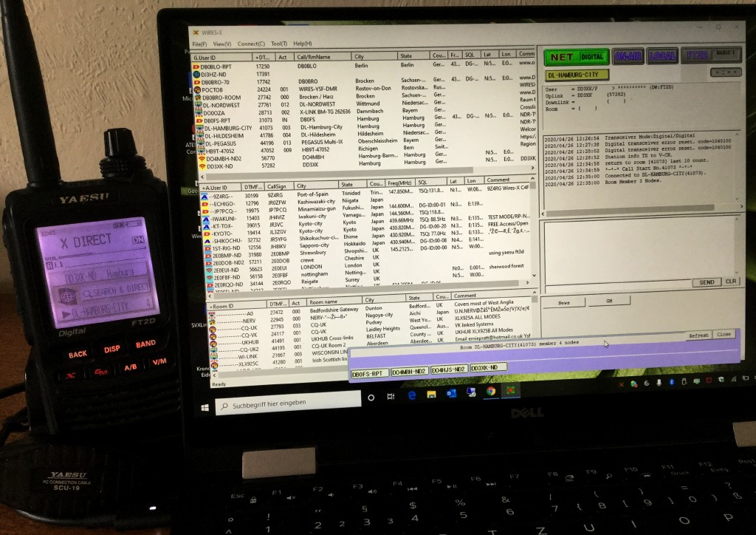Click the Windows taskbar search box
The width and height of the screenshot is (756, 535).
tap(289, 402)
